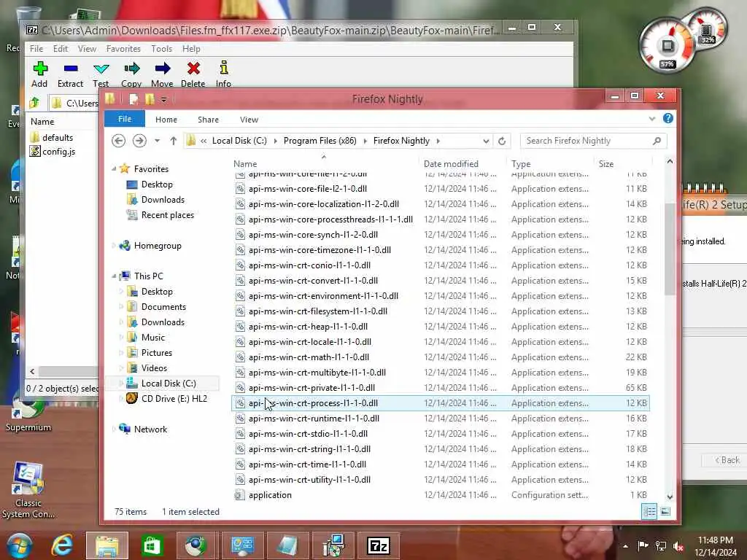Select Homegroup in navigation pane
The width and height of the screenshot is (747, 560).
coord(158,246)
